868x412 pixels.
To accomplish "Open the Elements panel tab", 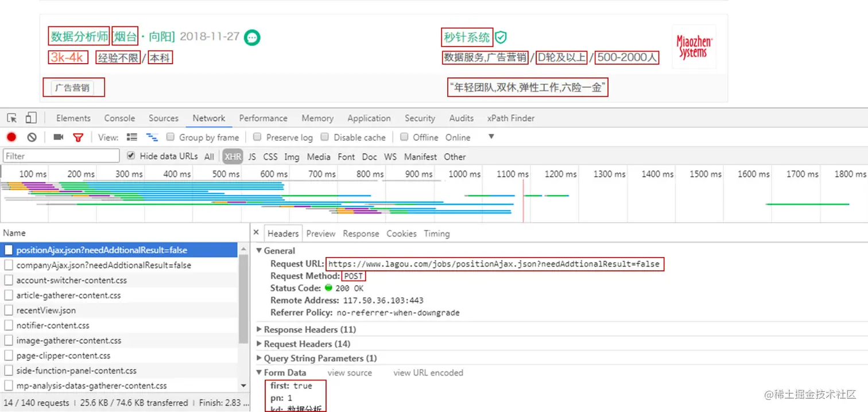I will tap(73, 118).
